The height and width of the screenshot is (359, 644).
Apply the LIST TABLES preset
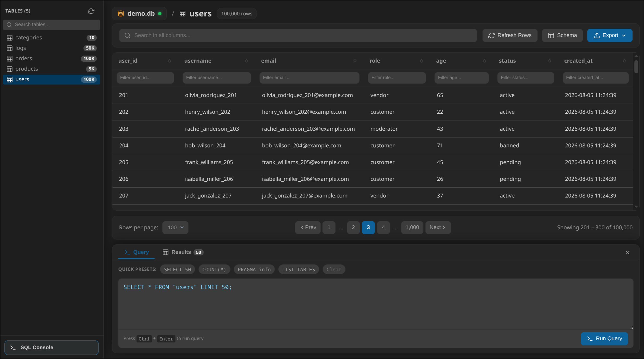299,270
